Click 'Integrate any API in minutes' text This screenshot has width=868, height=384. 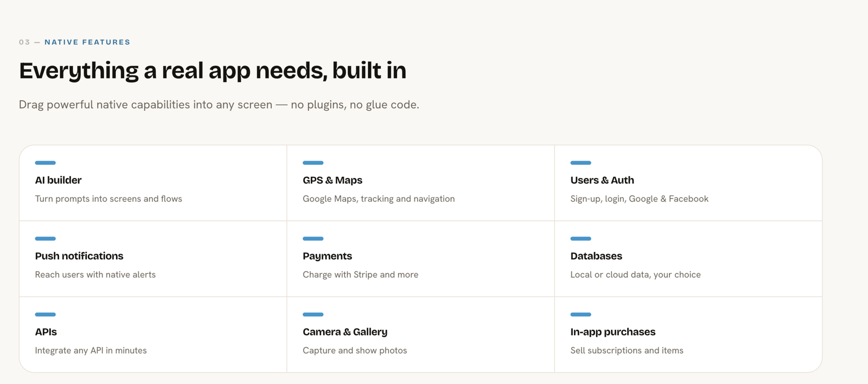(x=91, y=351)
